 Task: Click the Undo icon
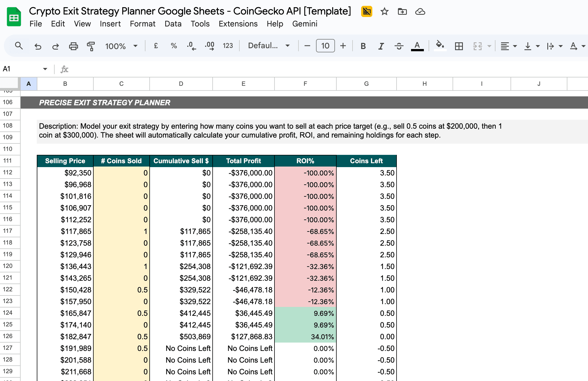[x=38, y=46]
